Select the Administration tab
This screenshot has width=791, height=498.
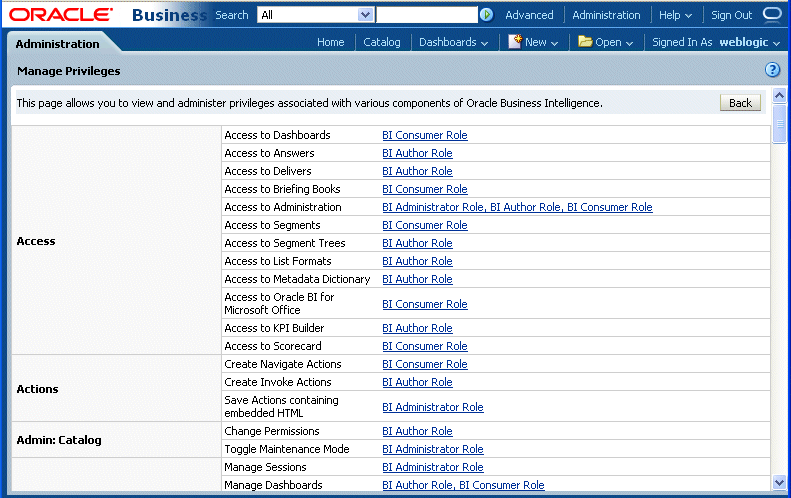58,44
